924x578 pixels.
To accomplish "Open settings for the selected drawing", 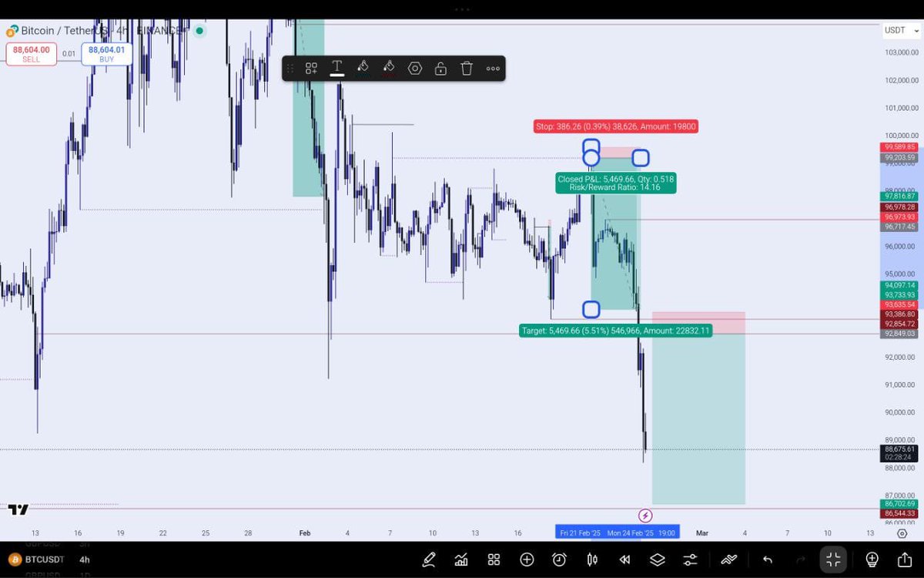I will click(x=414, y=68).
